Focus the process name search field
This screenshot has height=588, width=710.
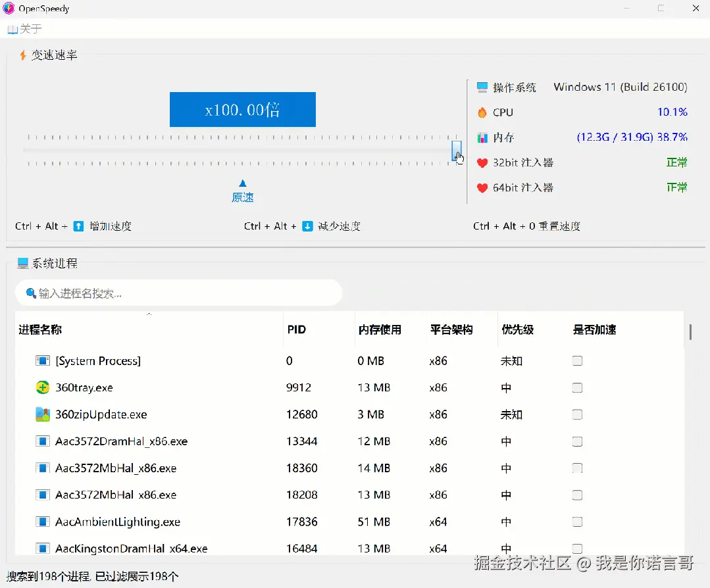tap(178, 293)
